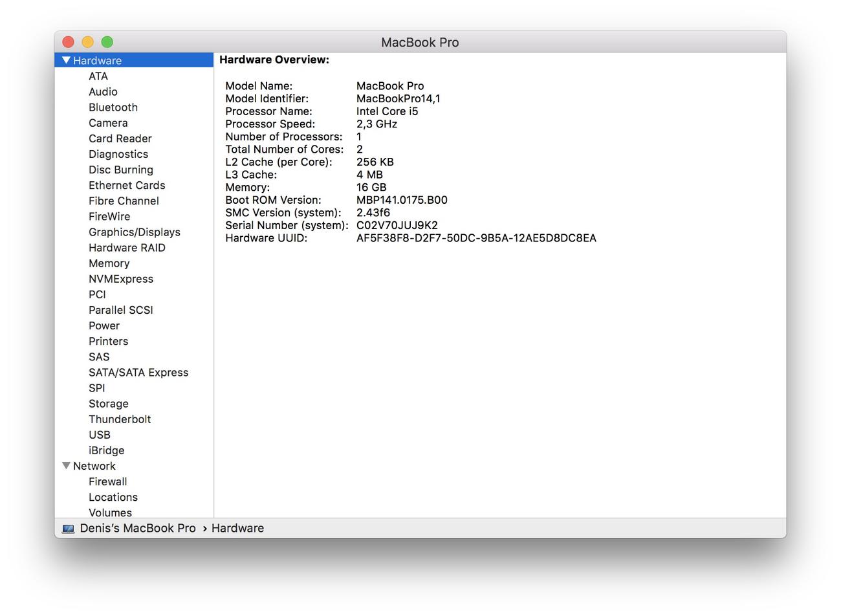Select Disc Burning item
This screenshot has height=616, width=841.
tap(121, 170)
